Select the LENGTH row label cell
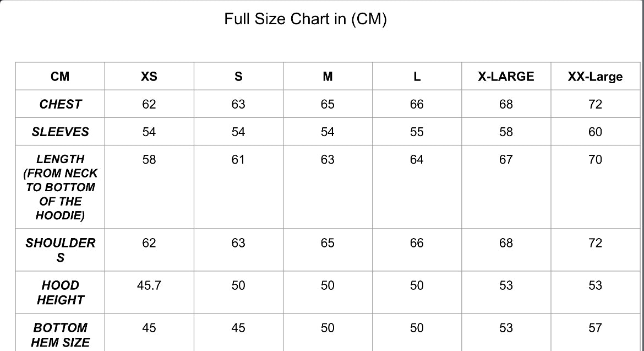 (60, 187)
